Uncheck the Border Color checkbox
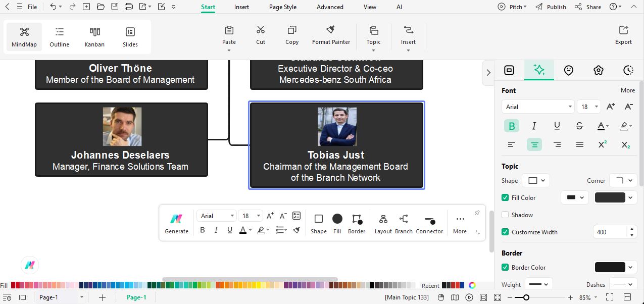Image resolution: width=644 pixels, height=304 pixels. (x=505, y=267)
